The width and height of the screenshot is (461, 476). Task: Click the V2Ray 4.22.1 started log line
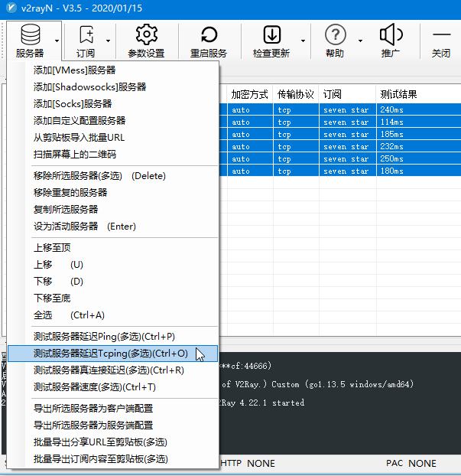(261, 403)
